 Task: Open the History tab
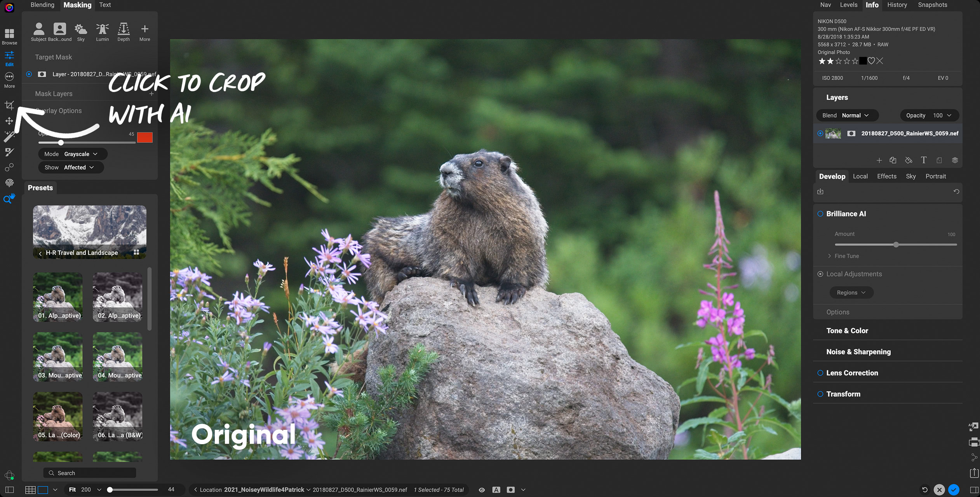(x=896, y=5)
